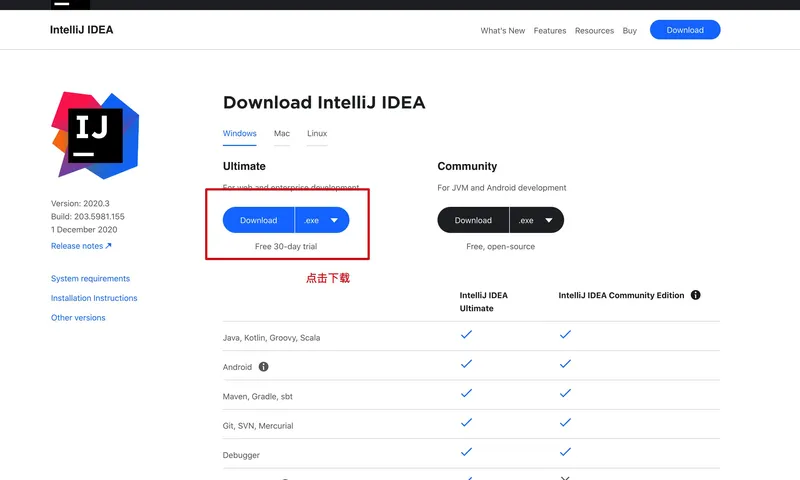Switch to the Windows tab
Viewport: 800px width, 480px height.
tap(239, 133)
